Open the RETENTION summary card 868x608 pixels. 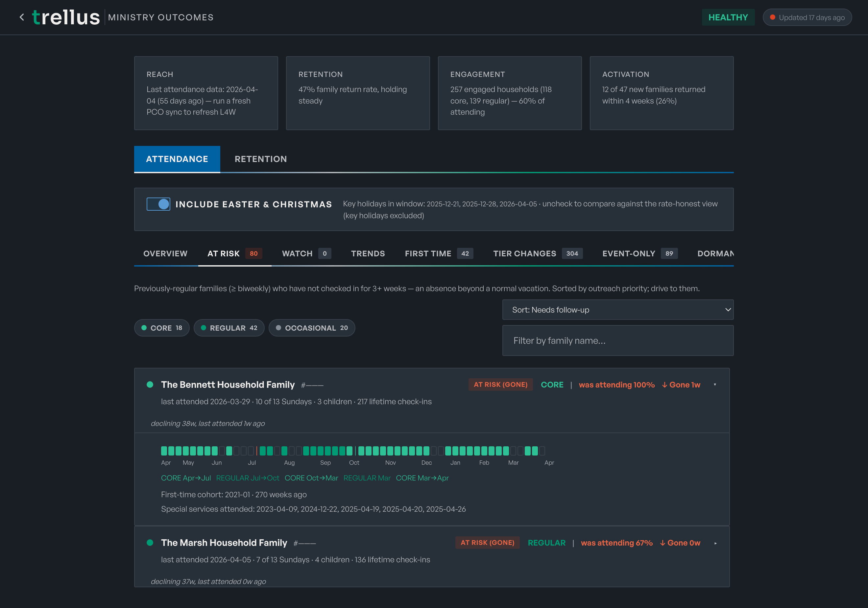click(x=358, y=93)
